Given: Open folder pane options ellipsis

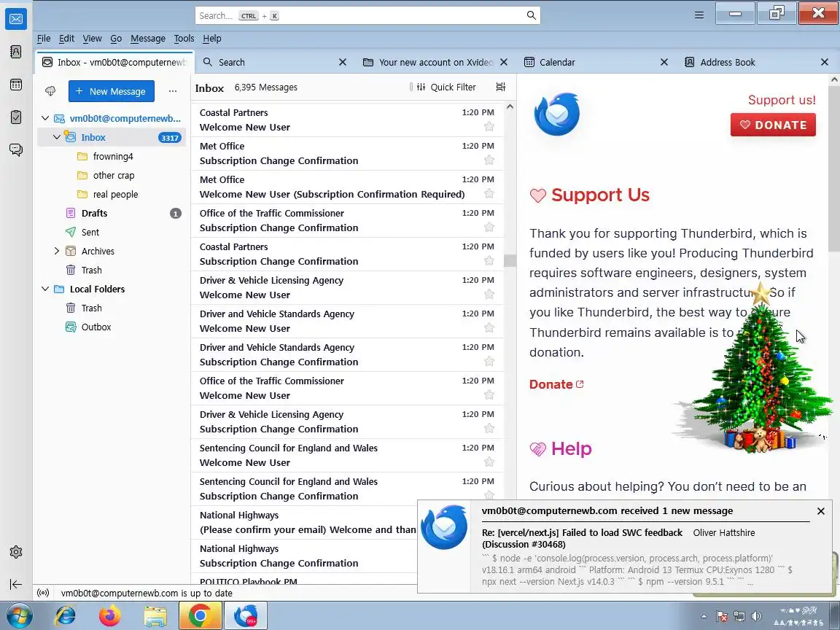Looking at the screenshot, I should (x=173, y=91).
